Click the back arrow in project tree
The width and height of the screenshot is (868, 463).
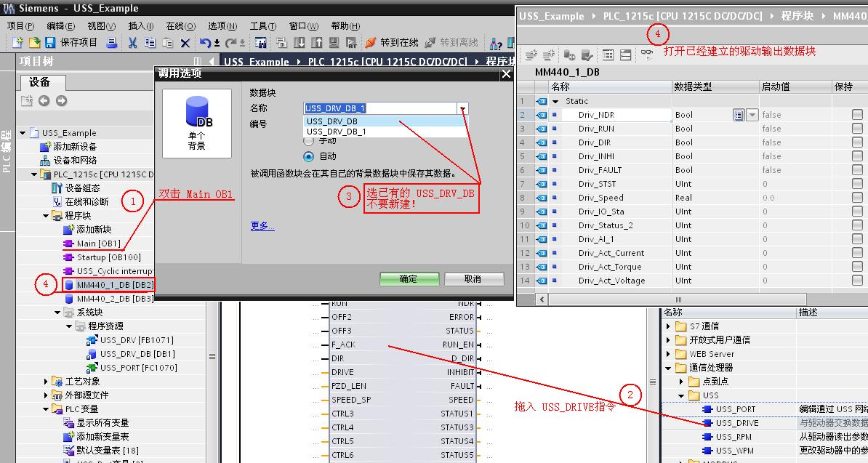[x=44, y=101]
